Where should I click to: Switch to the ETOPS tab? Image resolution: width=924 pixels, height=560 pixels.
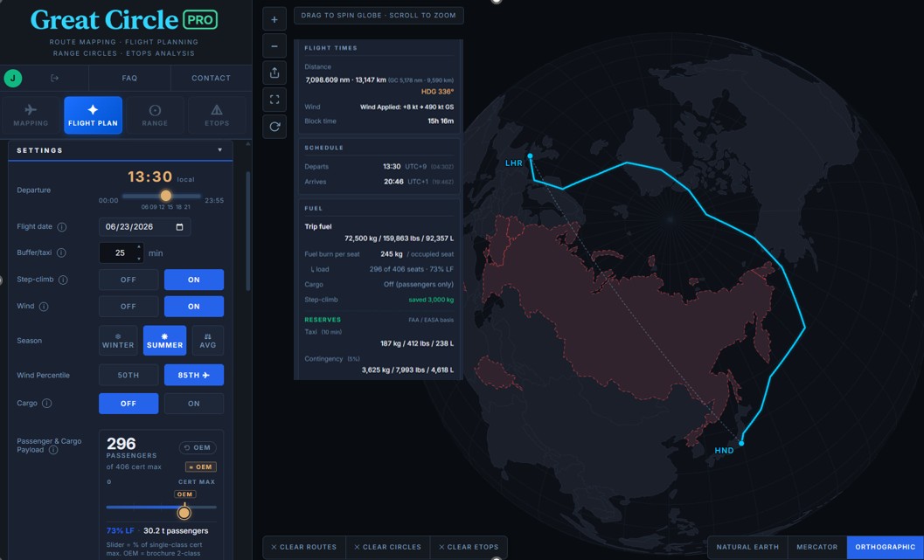tap(217, 114)
